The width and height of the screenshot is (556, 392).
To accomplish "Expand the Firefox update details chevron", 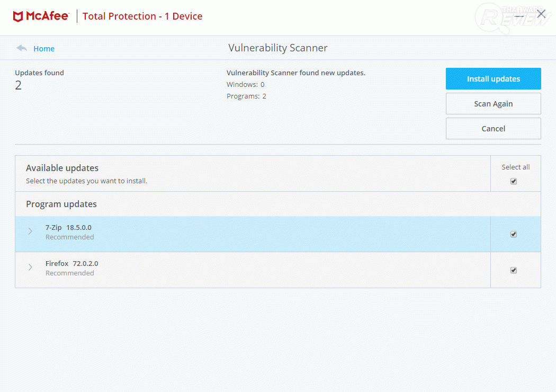I will (30, 268).
